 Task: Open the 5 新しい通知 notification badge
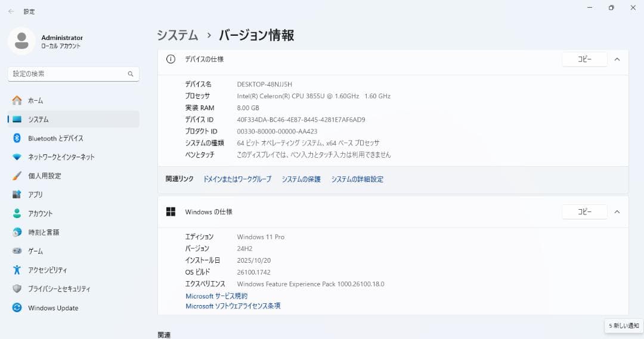click(x=624, y=325)
